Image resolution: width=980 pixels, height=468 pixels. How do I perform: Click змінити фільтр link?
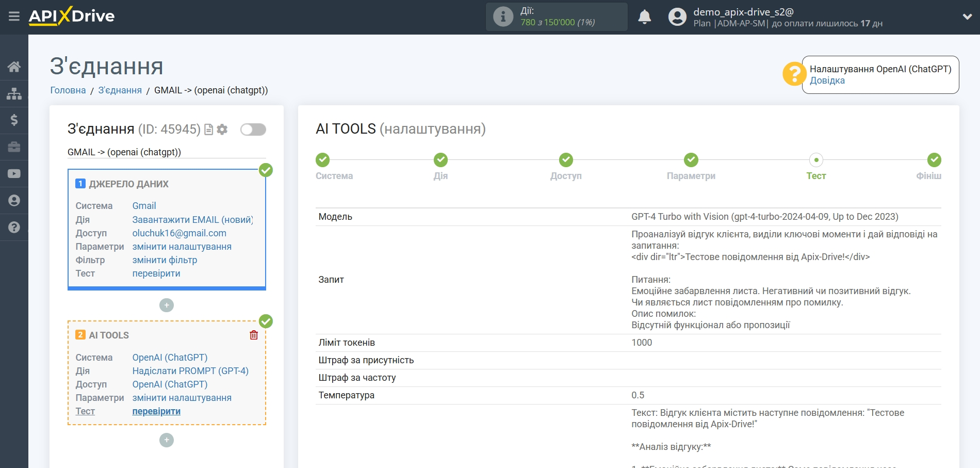pos(165,260)
